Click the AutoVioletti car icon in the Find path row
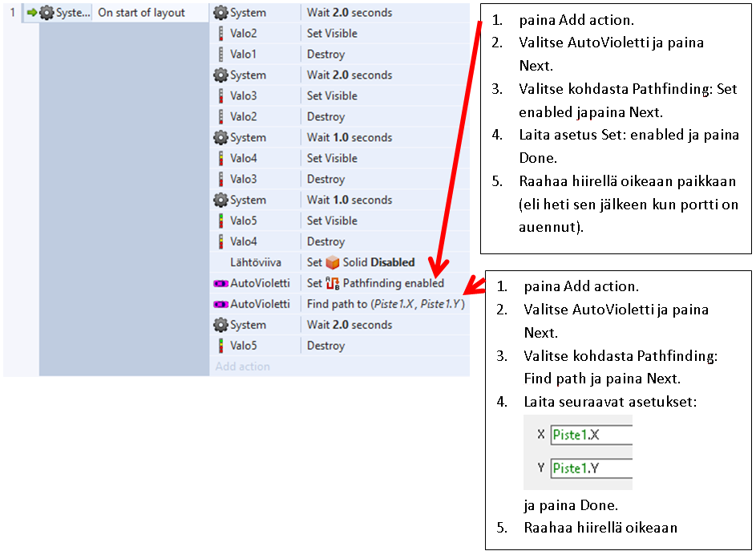 (x=220, y=305)
